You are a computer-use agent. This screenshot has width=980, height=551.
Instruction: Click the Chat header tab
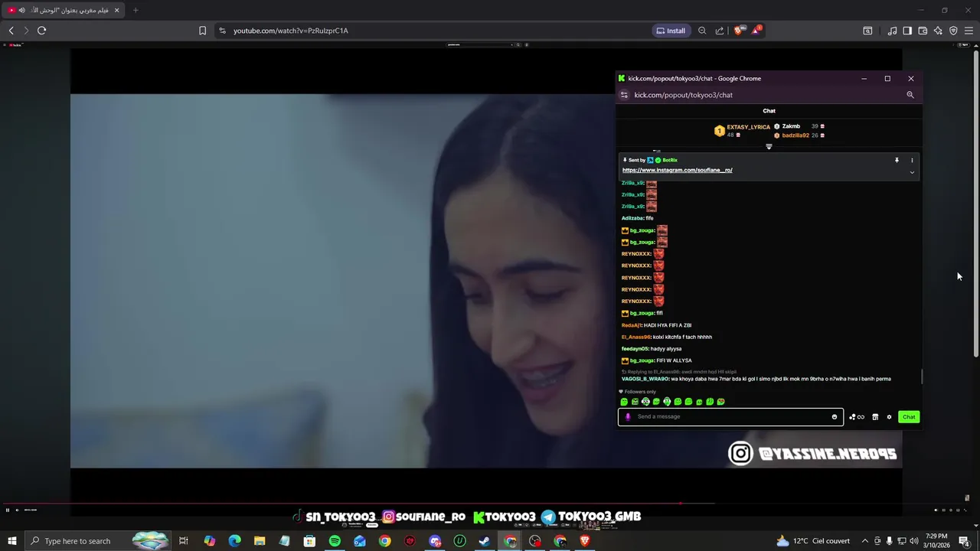click(769, 111)
